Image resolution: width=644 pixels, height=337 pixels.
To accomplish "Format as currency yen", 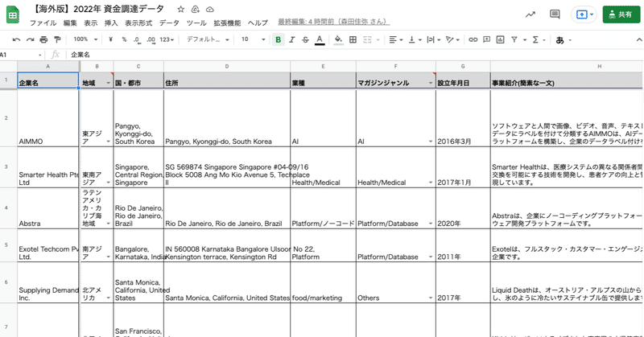I will (110, 40).
